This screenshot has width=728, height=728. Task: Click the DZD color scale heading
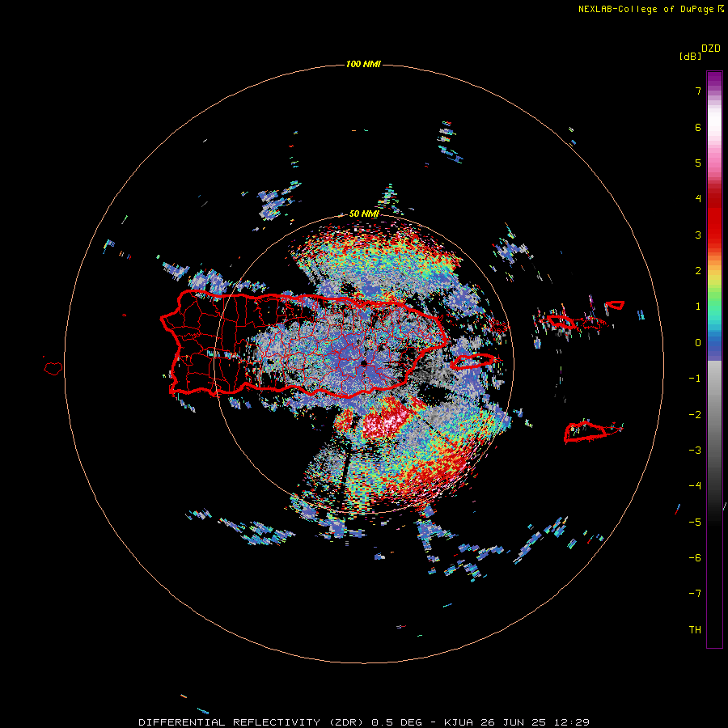[x=710, y=49]
